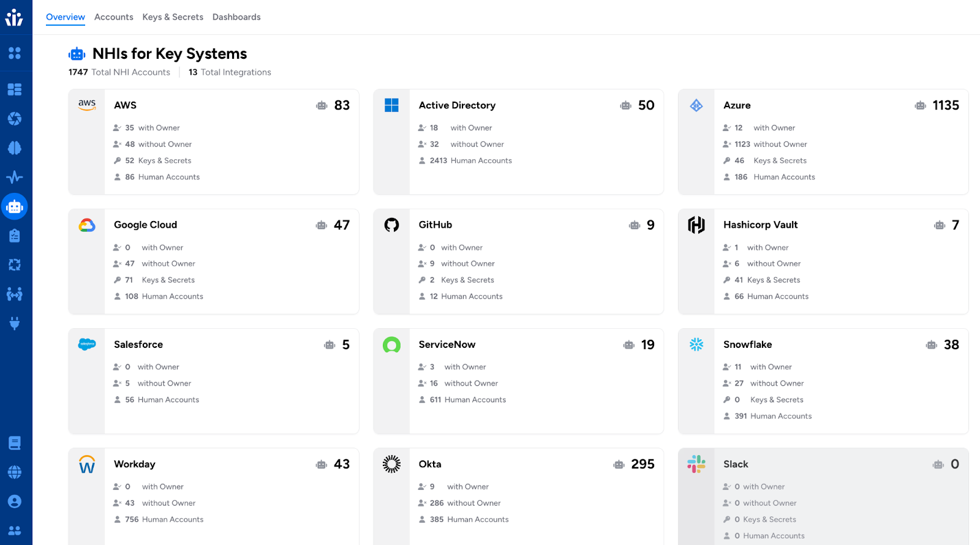
Task: Open the people-connection sidebar icon
Action: [15, 294]
